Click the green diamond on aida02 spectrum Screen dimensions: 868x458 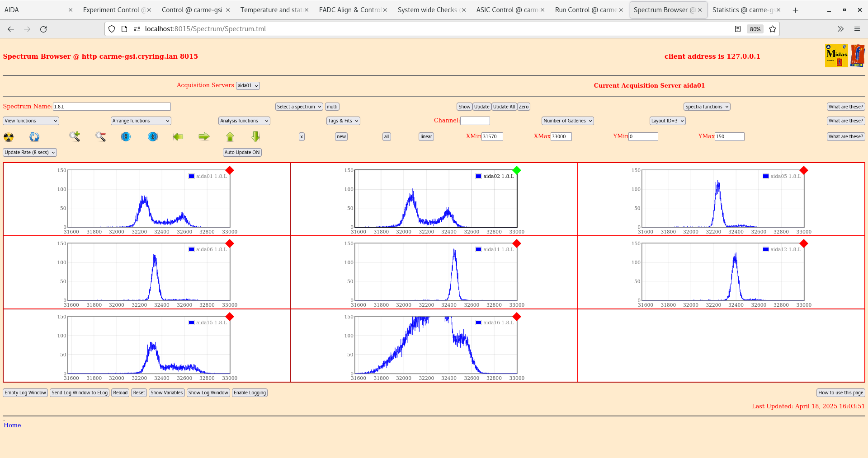(517, 170)
